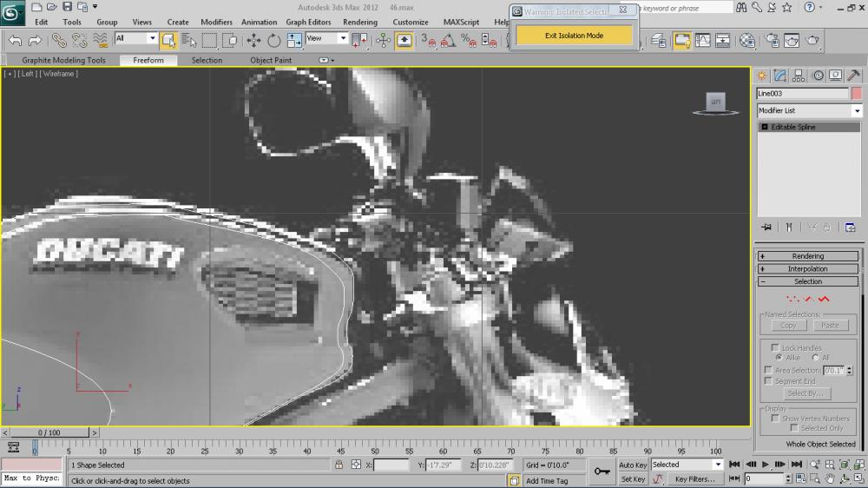Open the Hierarchy command panel tab
The width and height of the screenshot is (868, 488).
[799, 76]
